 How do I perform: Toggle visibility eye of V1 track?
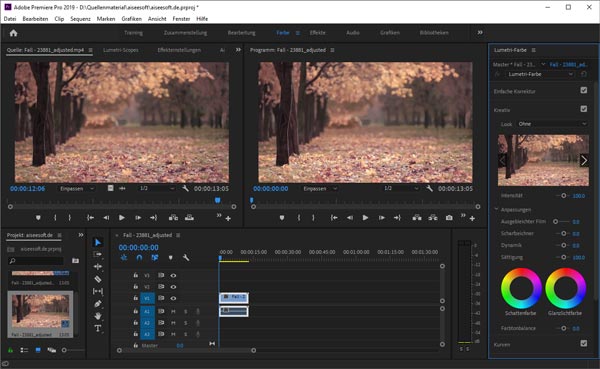click(173, 298)
